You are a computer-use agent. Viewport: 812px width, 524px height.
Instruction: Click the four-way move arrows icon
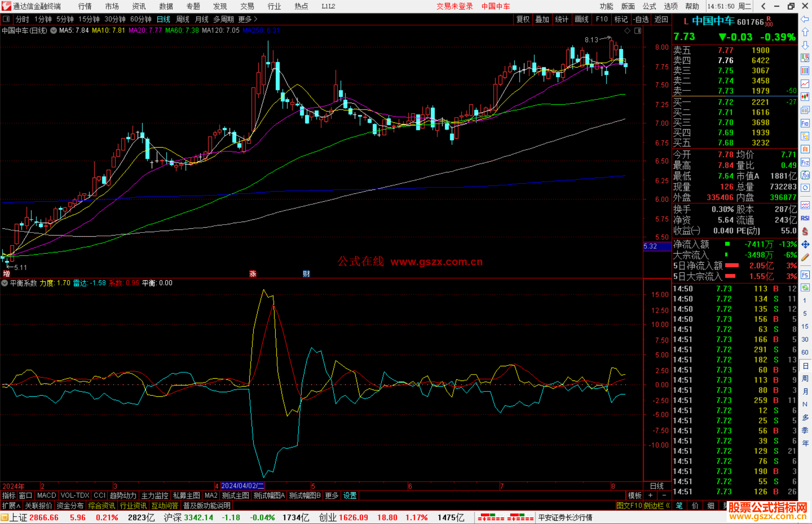(x=805, y=245)
